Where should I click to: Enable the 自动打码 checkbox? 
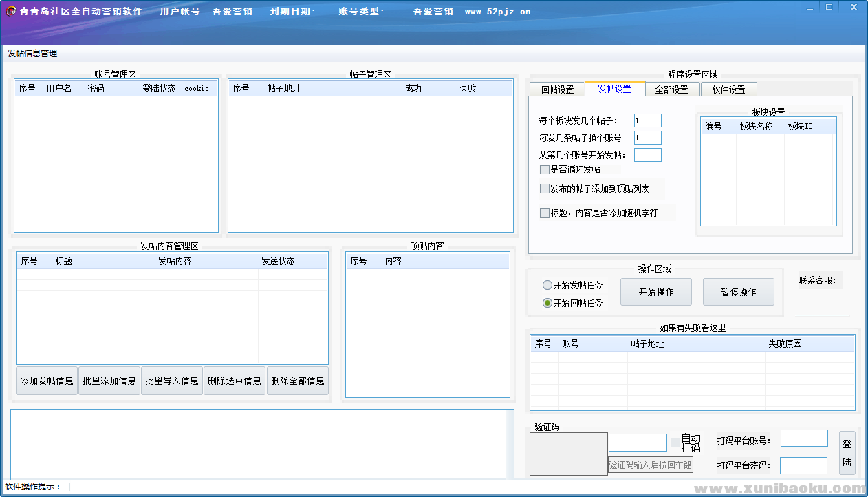[675, 443]
